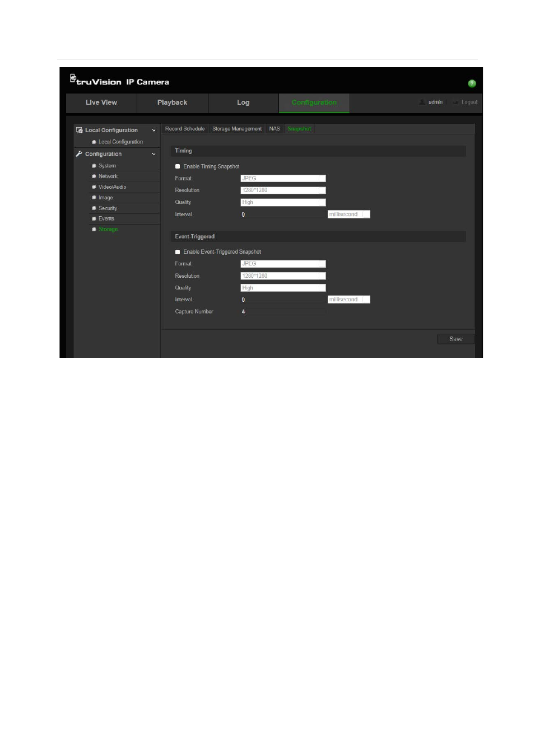
Task: Open Events settings in sidebar
Action: [106, 219]
